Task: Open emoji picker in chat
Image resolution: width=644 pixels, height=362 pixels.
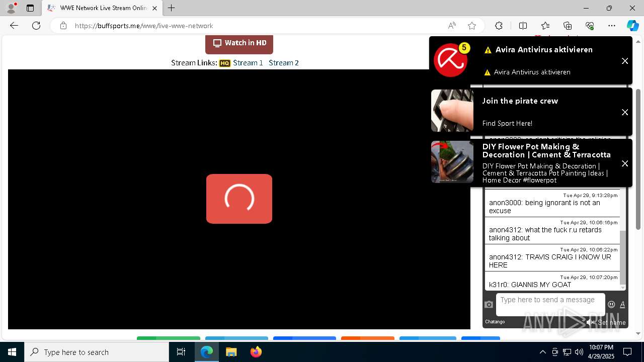Action: (611, 304)
